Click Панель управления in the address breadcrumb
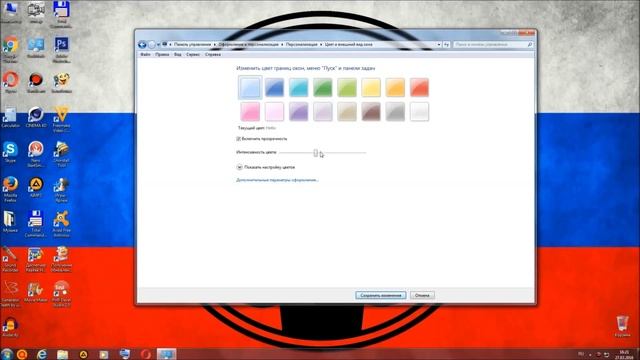The height and width of the screenshot is (360, 640). tap(192, 44)
